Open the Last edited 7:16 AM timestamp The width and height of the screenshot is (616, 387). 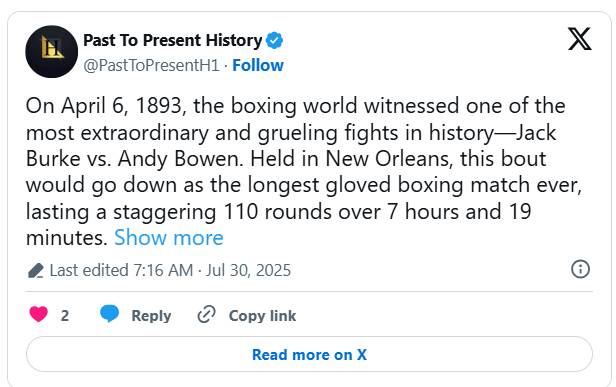(x=121, y=270)
